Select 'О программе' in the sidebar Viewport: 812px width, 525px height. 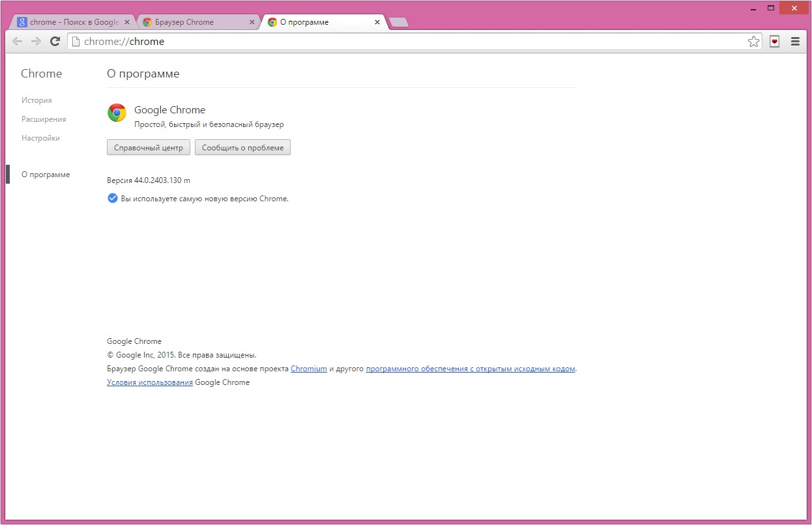46,175
